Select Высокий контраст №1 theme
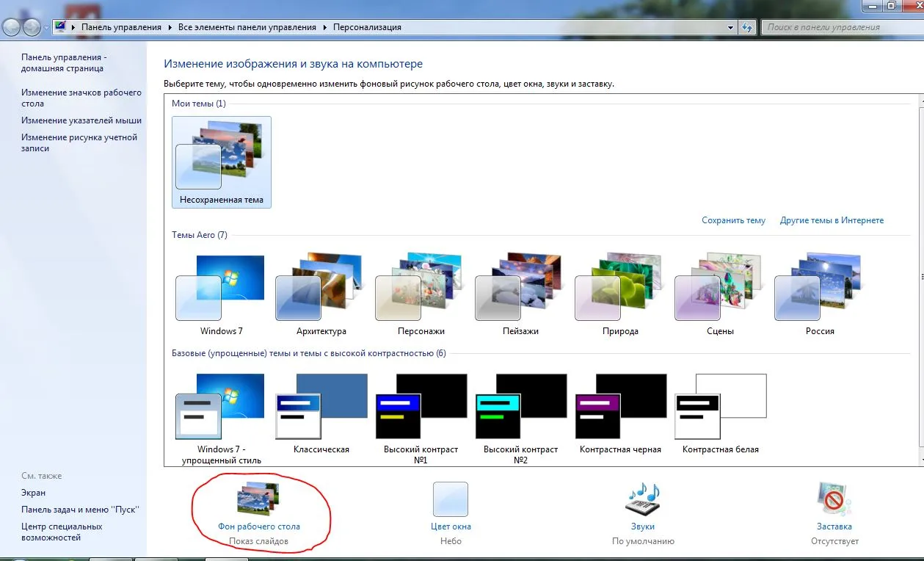The width and height of the screenshot is (924, 561). pyautogui.click(x=421, y=419)
